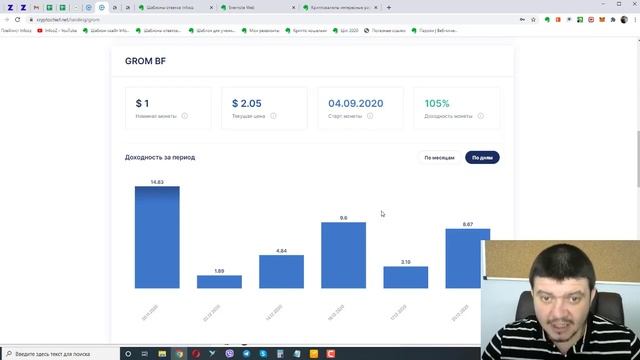Show info for coin nominal $ 1
The image size is (640, 360).
pos(184,116)
